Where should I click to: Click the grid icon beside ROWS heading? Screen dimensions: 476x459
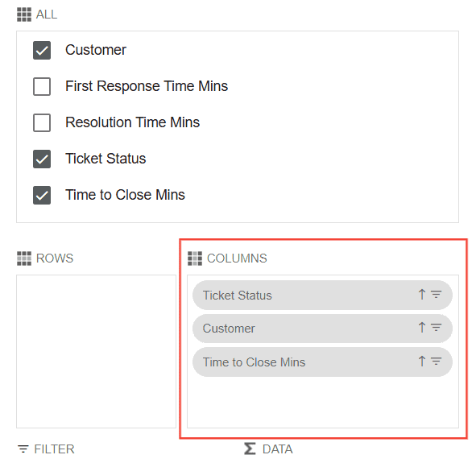pos(24,258)
